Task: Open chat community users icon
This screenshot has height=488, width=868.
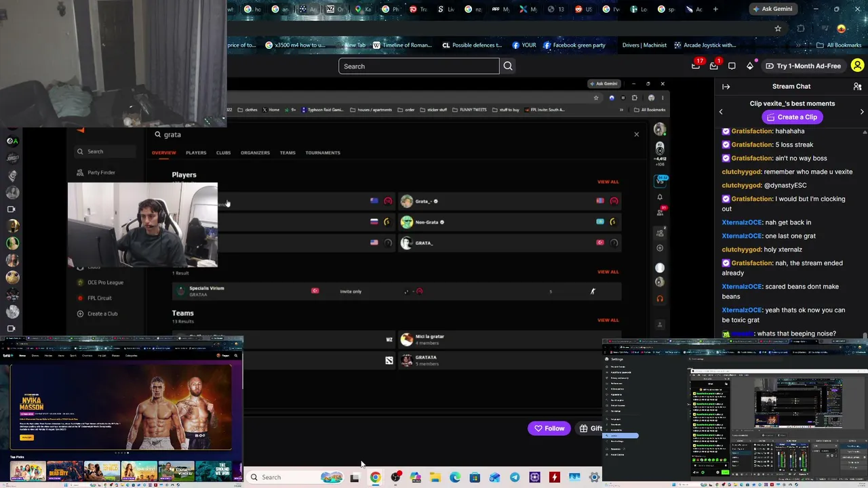Action: [x=857, y=87]
